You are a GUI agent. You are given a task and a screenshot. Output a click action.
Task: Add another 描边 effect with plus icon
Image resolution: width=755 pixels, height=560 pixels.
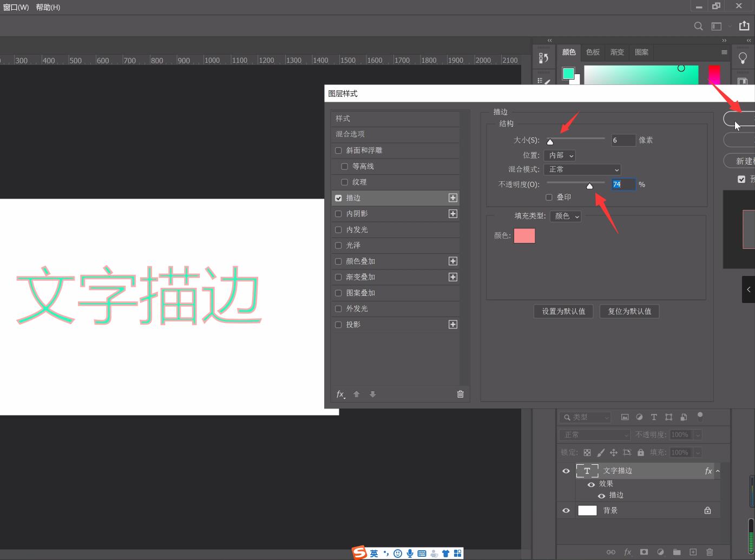pyautogui.click(x=453, y=198)
